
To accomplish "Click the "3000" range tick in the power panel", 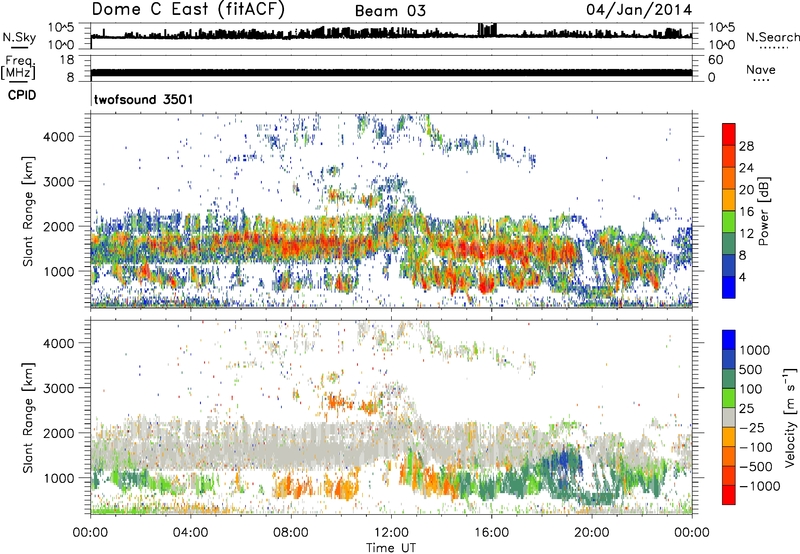I will pos(59,182).
